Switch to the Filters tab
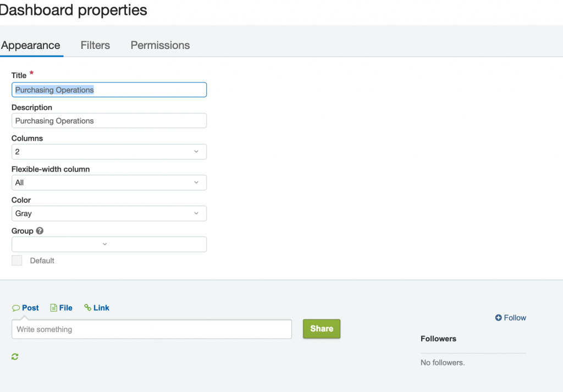This screenshot has height=392, width=563. coord(95,45)
